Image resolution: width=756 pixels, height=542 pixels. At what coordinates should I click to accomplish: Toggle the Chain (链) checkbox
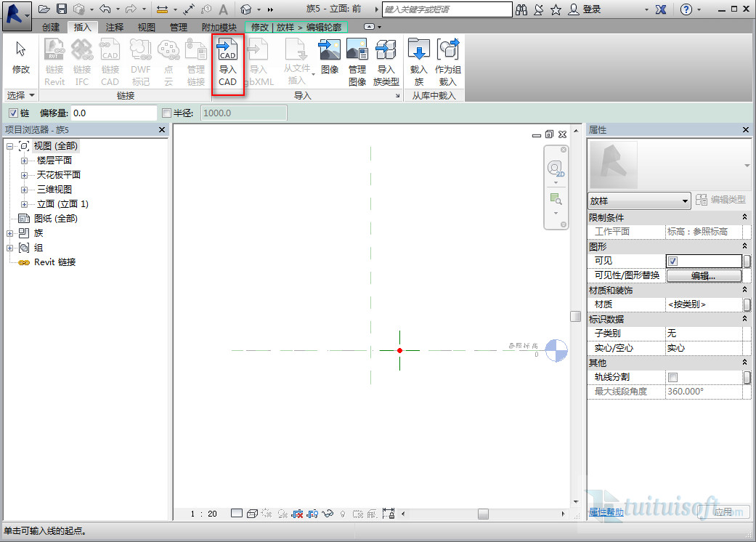(x=13, y=113)
